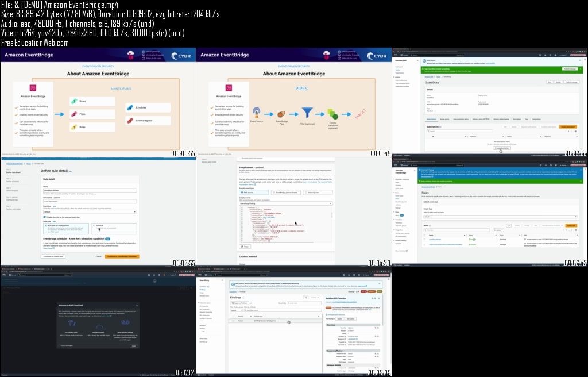
Task: Click the 'About Amazon EventBridge' title on the Main Features slide
Action: [98, 74]
